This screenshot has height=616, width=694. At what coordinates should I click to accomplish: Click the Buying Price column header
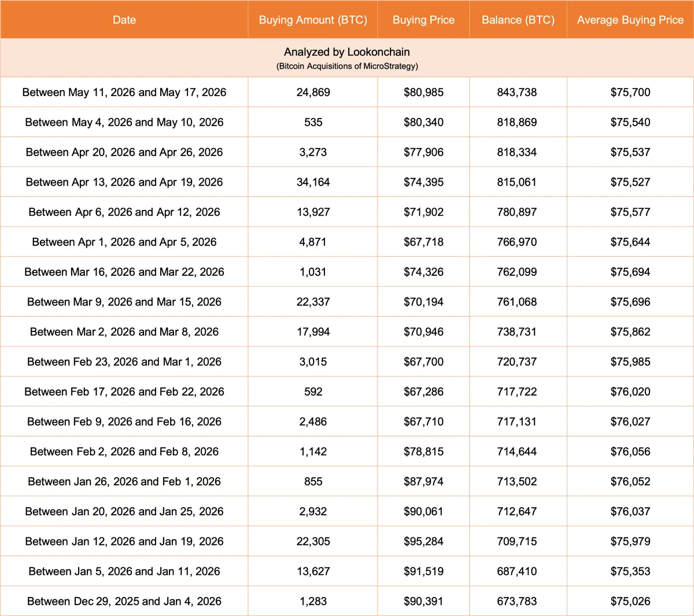click(x=423, y=20)
